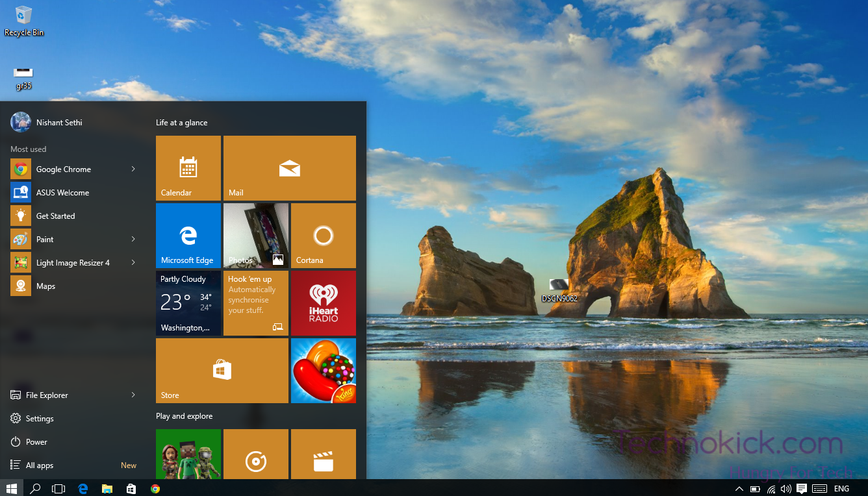868x496 pixels.
Task: Expand the Paint jump list chevron
Action: point(133,239)
